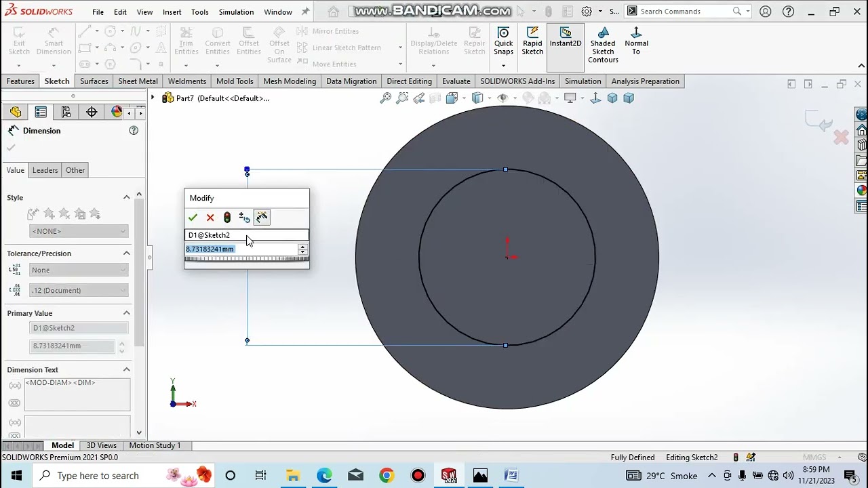Click the Rebuild traffic light icon in Modify
Screen dimensions: 868x488
point(227,218)
